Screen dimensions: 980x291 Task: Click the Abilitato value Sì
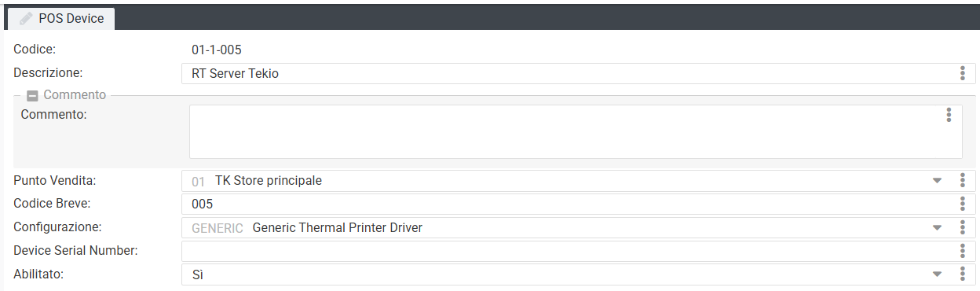[198, 274]
